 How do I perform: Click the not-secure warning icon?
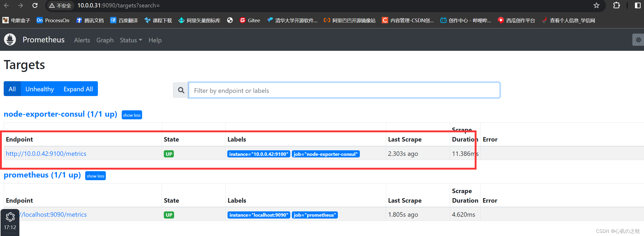[x=52, y=6]
